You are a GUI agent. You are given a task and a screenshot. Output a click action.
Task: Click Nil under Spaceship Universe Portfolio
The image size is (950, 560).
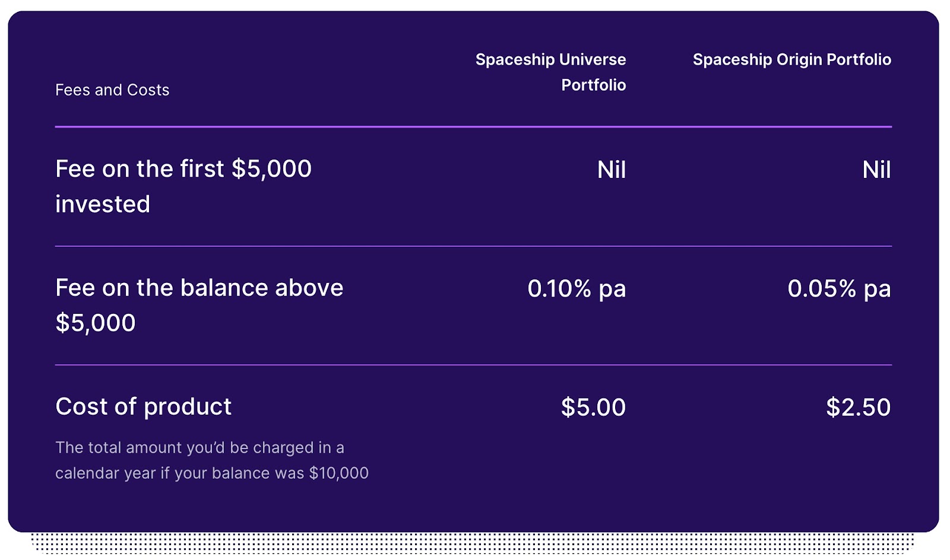[x=611, y=170]
